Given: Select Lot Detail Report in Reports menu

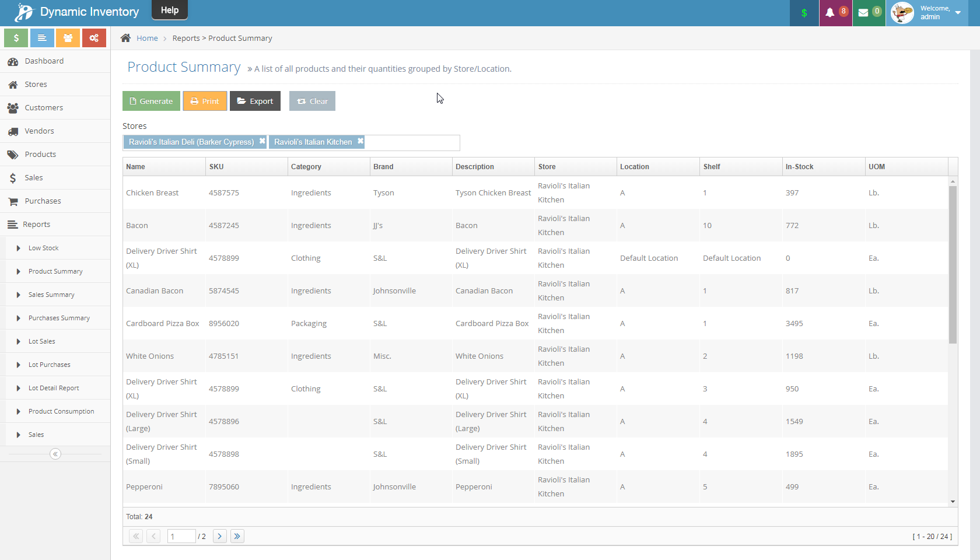Looking at the screenshot, I should (x=54, y=387).
